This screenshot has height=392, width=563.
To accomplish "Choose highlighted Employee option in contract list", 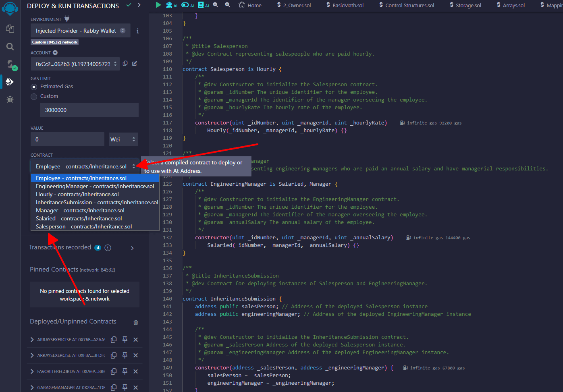I will point(95,178).
